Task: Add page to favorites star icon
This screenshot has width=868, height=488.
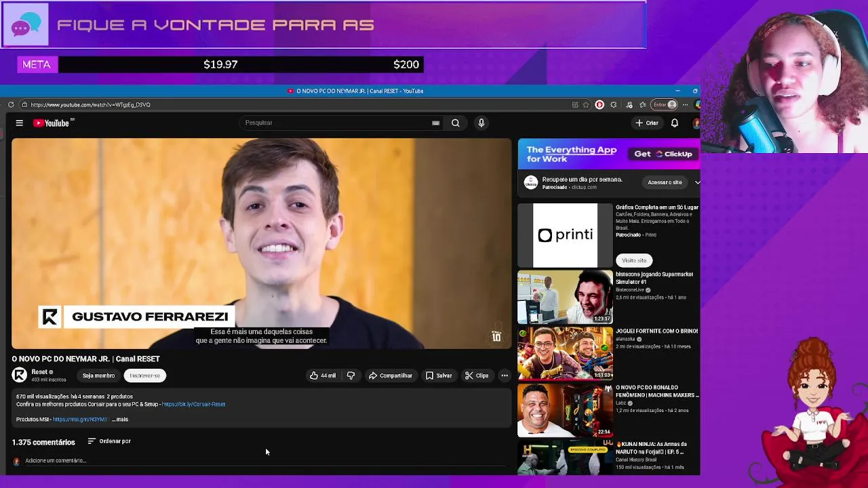Action: pyautogui.click(x=586, y=104)
